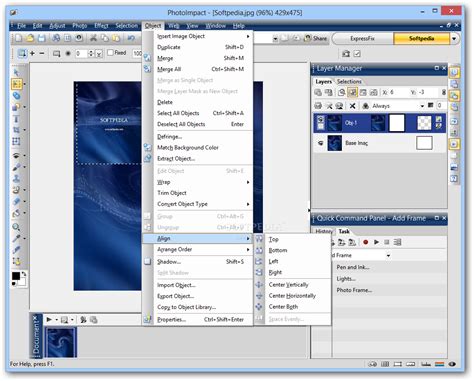The width and height of the screenshot is (474, 381).
Task: Click the red Record button in Task panel
Action: (x=365, y=242)
